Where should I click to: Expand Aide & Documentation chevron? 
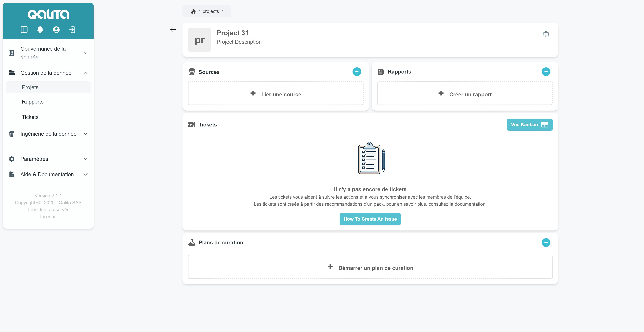coord(86,174)
